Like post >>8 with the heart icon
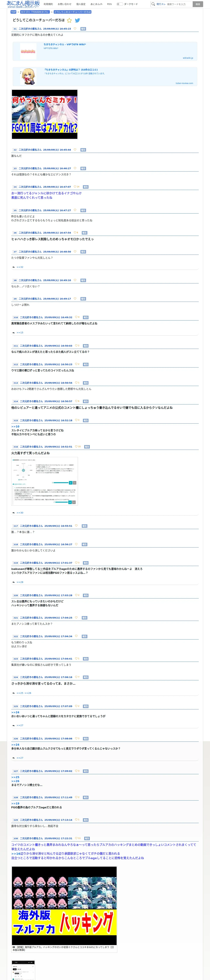The height and width of the screenshot is (980, 210). 75,280
